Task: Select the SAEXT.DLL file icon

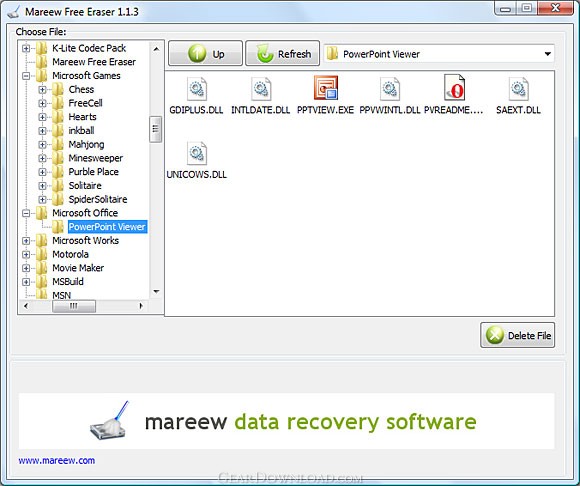Action: (x=519, y=89)
